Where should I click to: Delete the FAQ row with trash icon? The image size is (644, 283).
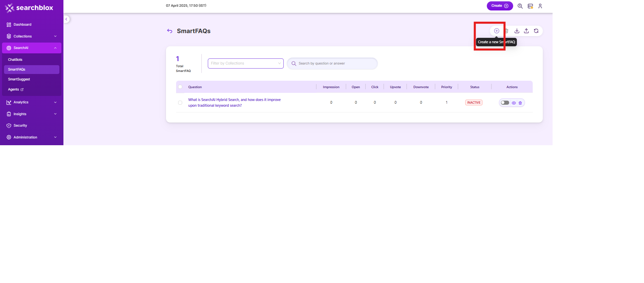(x=520, y=103)
